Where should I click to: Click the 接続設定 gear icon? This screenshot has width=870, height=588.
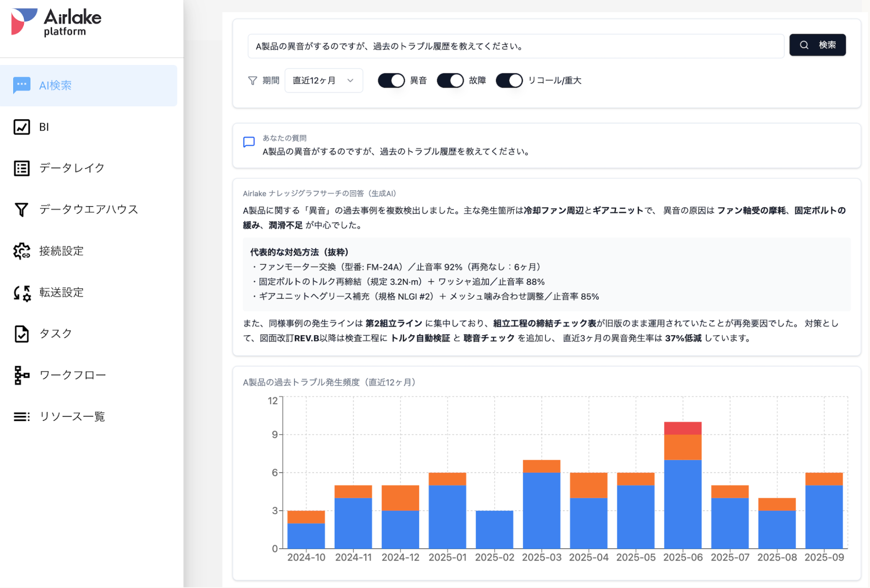point(21,251)
